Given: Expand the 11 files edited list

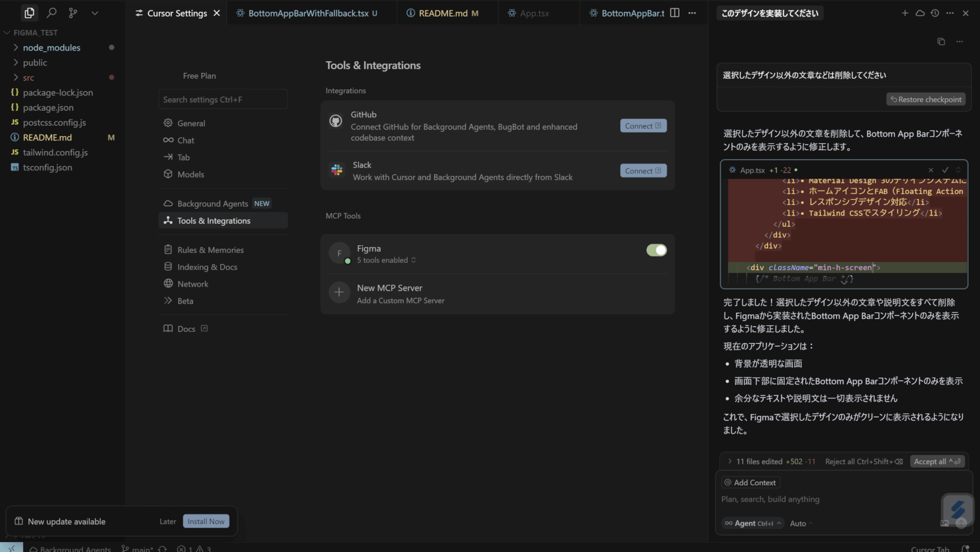Looking at the screenshot, I should tap(730, 461).
